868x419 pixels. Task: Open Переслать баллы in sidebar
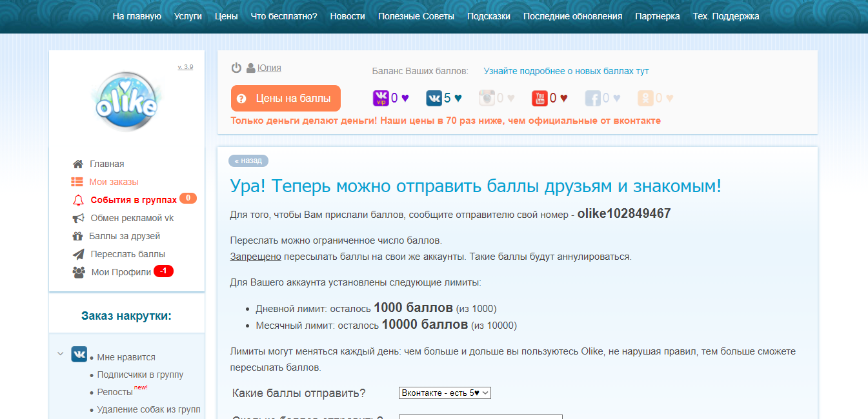pyautogui.click(x=128, y=254)
